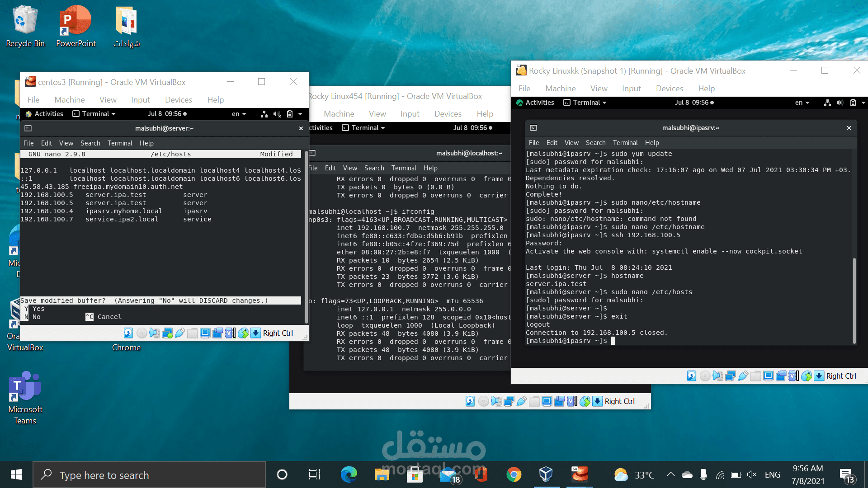868x488 pixels.
Task: Expand Terminal app menu in centos3 top bar
Action: 94,114
